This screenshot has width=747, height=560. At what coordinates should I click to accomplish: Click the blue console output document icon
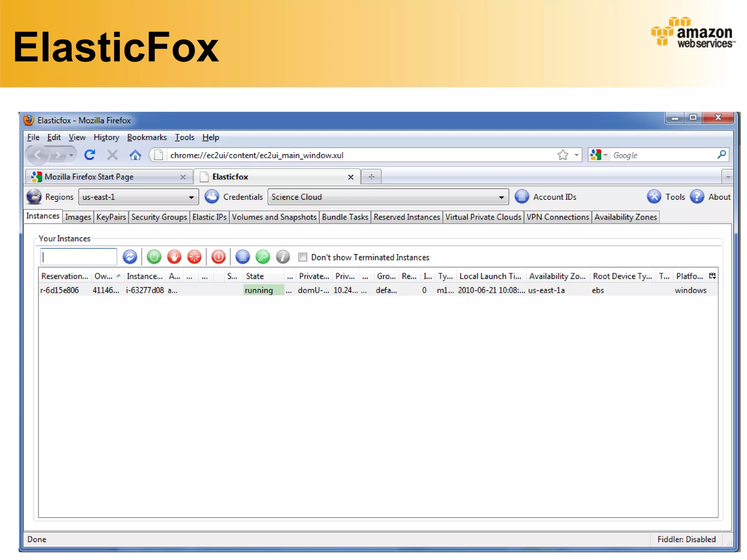pos(243,257)
